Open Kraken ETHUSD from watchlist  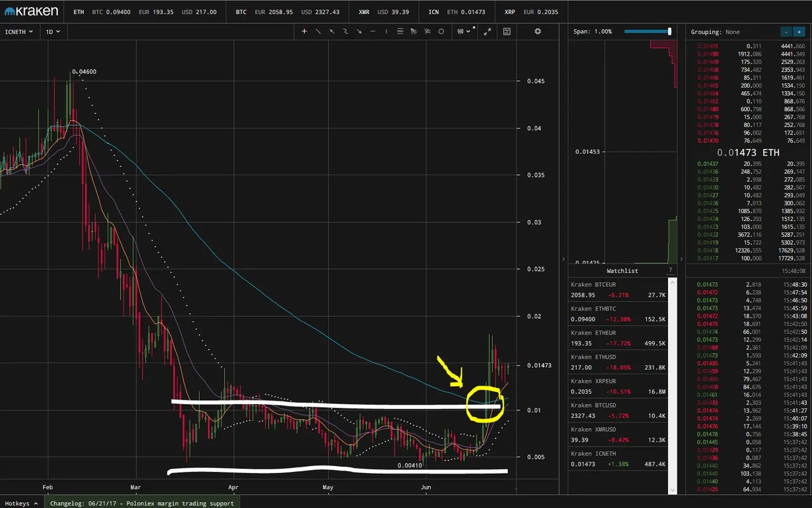coord(619,361)
